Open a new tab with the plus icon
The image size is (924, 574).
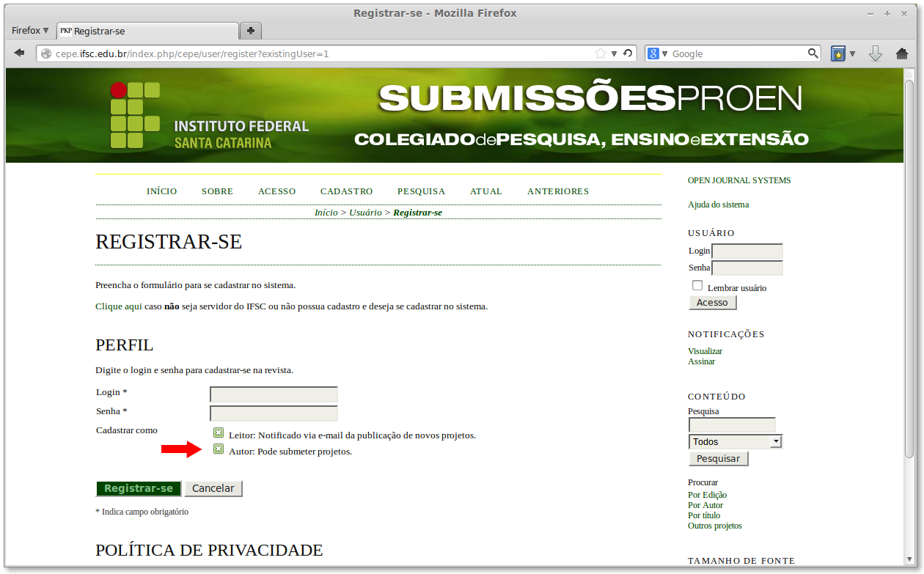pos(250,30)
